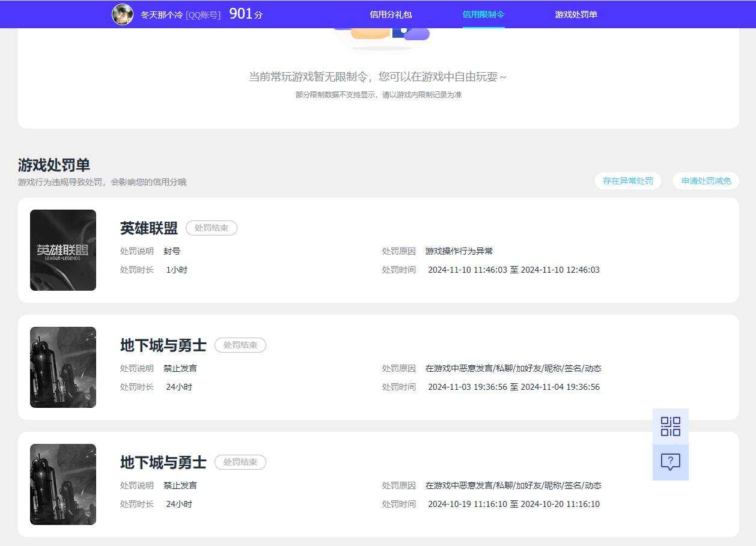Click the 封号 punishment description
Image resolution: width=756 pixels, height=546 pixels.
[x=172, y=251]
